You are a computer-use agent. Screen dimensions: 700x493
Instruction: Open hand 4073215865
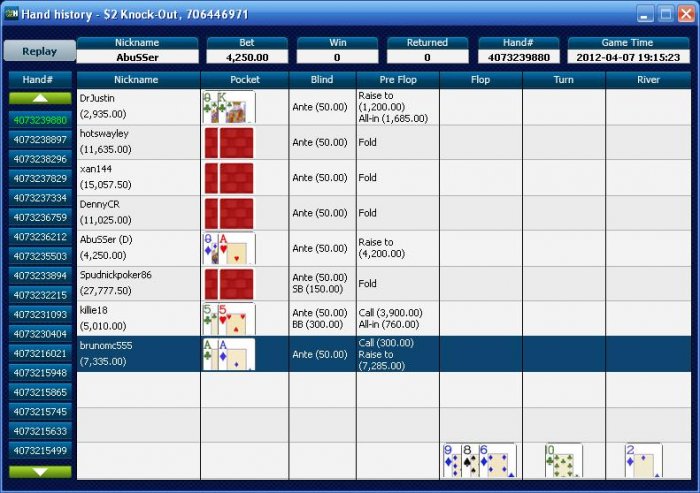[40, 392]
